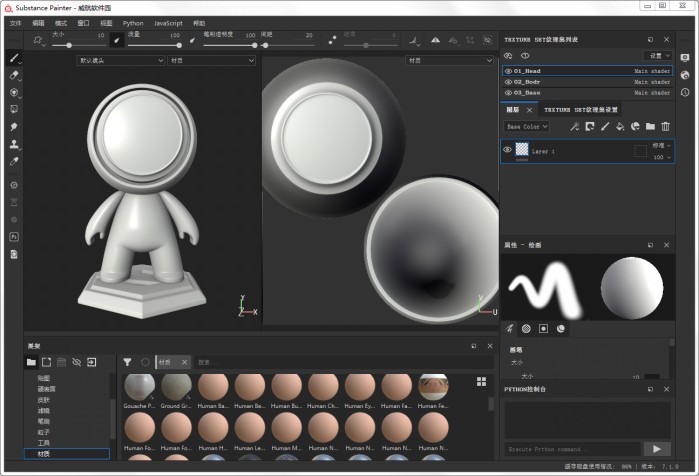The width and height of the screenshot is (699, 476).
Task: Open the resource updater icon in left sidebar
Action: [14, 254]
